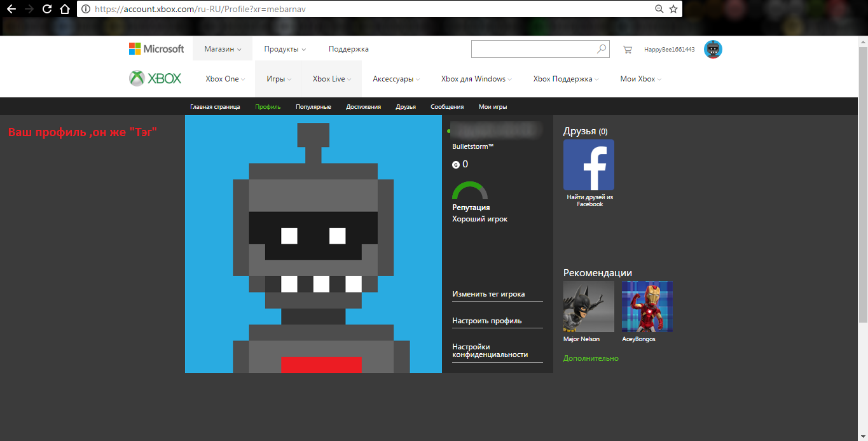This screenshot has width=868, height=441.
Task: Expand Xbox для Windows menu
Action: (476, 79)
